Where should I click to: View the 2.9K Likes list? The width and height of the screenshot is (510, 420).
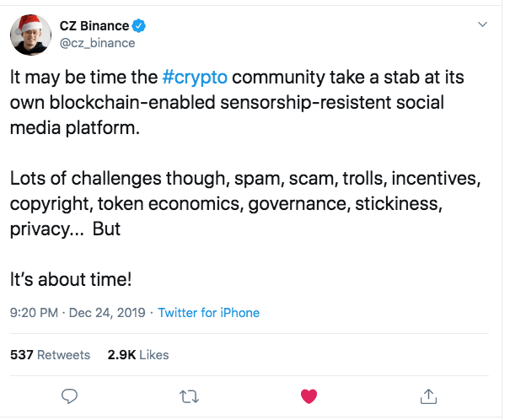pyautogui.click(x=138, y=354)
